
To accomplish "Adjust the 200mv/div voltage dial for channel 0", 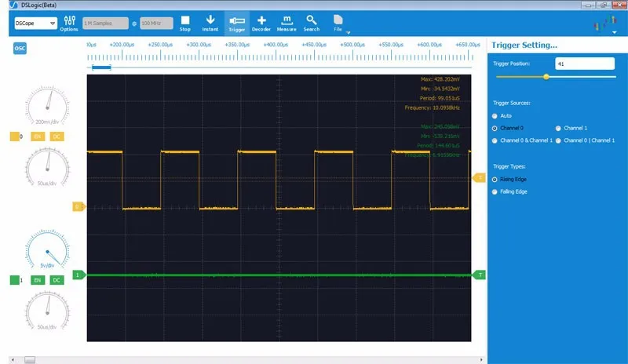I will tap(48, 106).
